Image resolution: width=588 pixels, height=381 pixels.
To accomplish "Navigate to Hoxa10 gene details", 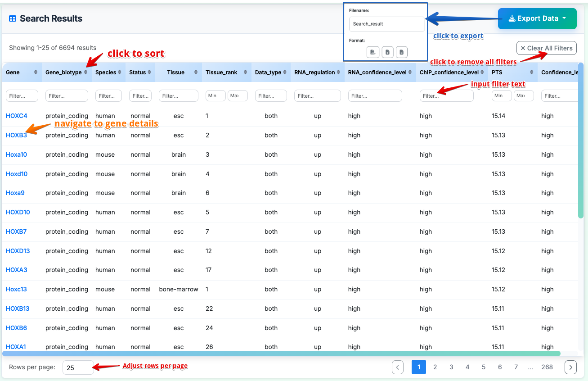I will (x=16, y=154).
